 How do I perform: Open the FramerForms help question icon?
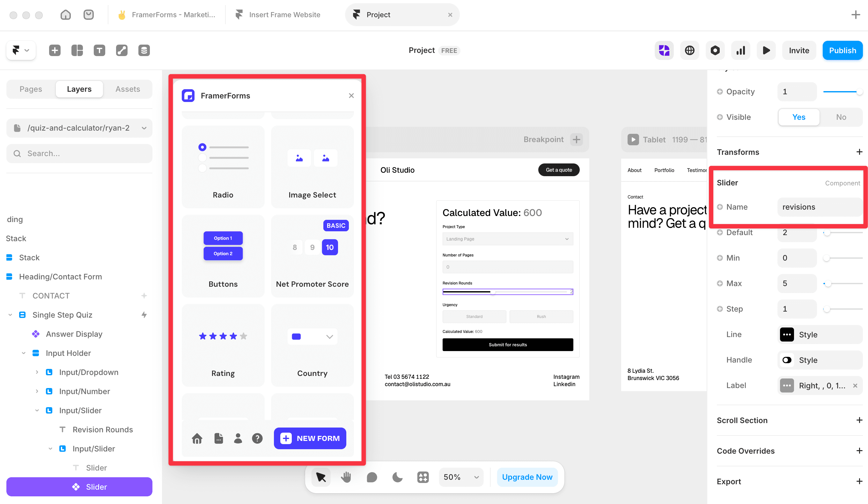pyautogui.click(x=257, y=438)
